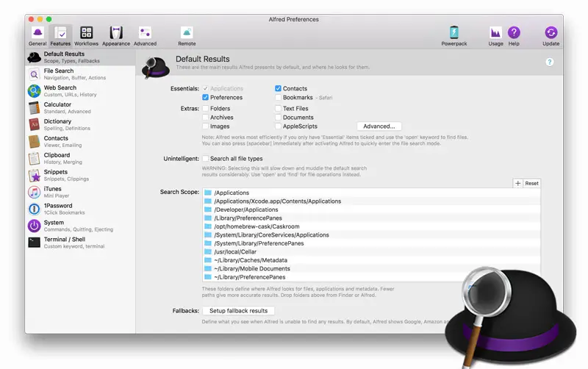The width and height of the screenshot is (588, 369).
Task: Select Default Results in the sidebar
Action: point(80,57)
